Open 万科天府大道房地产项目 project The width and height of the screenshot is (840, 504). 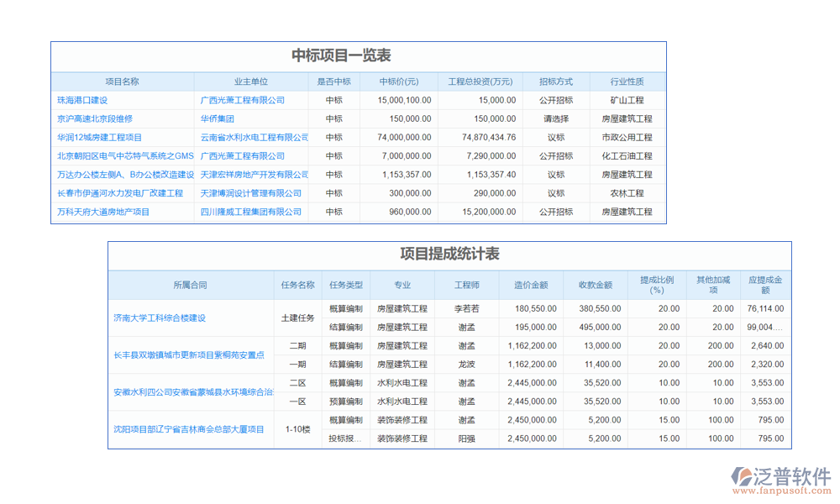point(103,212)
